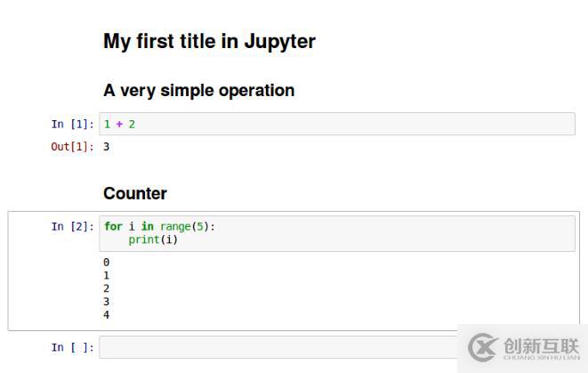Click the 创新互联 watermark text
This screenshot has height=373, width=588.
(541, 345)
